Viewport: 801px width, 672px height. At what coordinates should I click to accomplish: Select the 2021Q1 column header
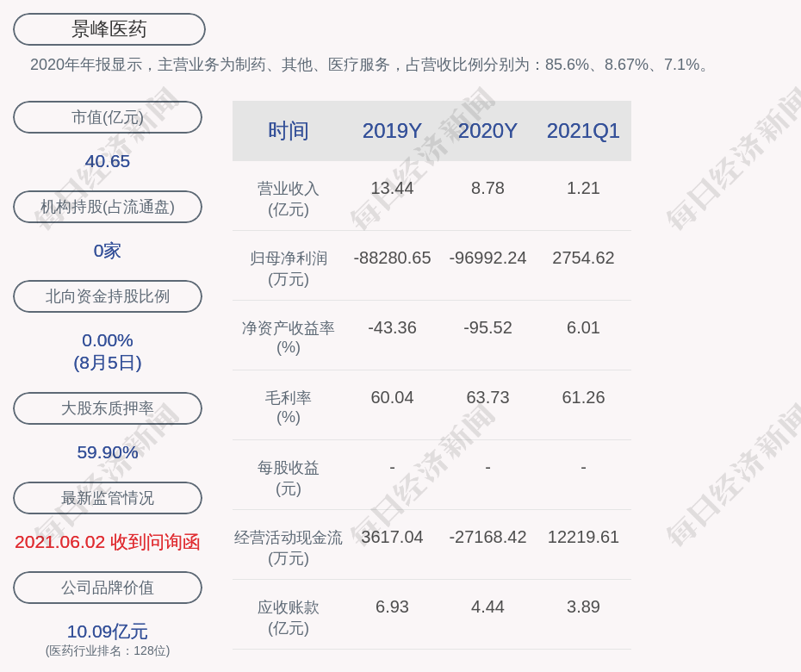coord(583,131)
